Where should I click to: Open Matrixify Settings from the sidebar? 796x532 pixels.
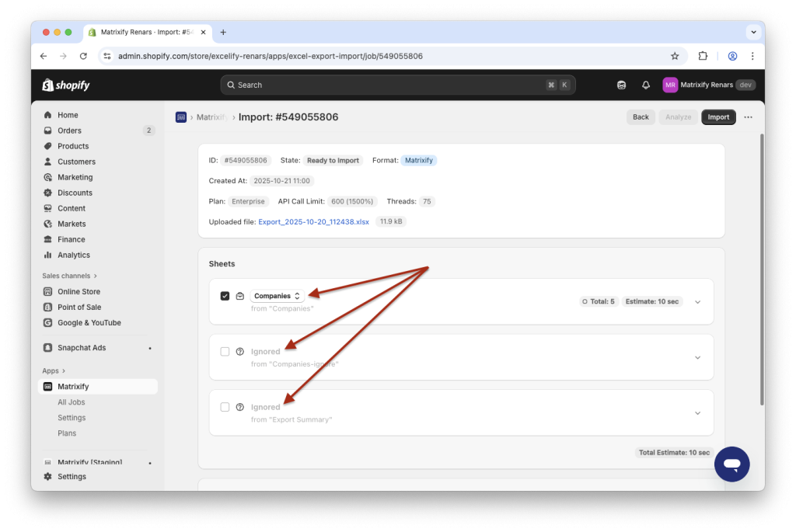(71, 417)
